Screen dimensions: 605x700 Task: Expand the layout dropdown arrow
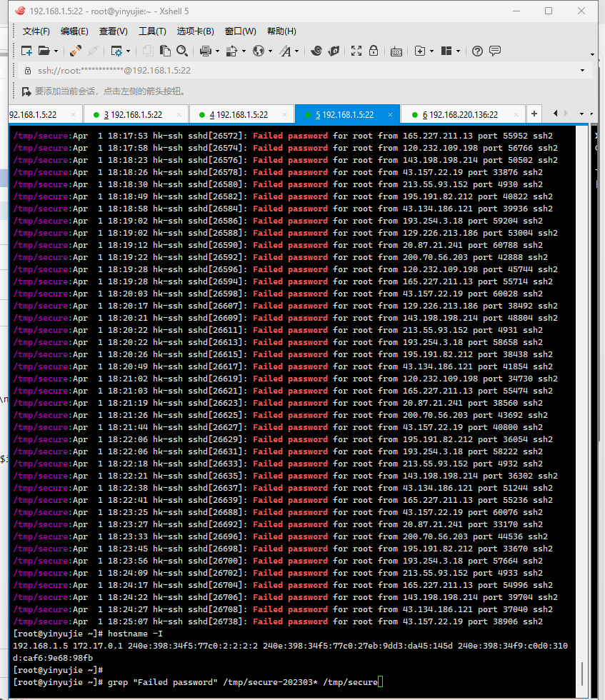click(458, 51)
